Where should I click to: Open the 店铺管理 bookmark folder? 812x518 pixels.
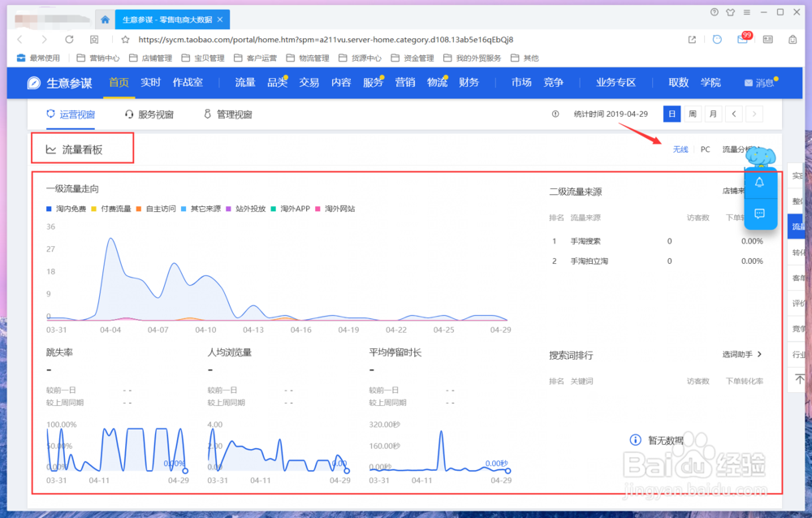(x=151, y=58)
